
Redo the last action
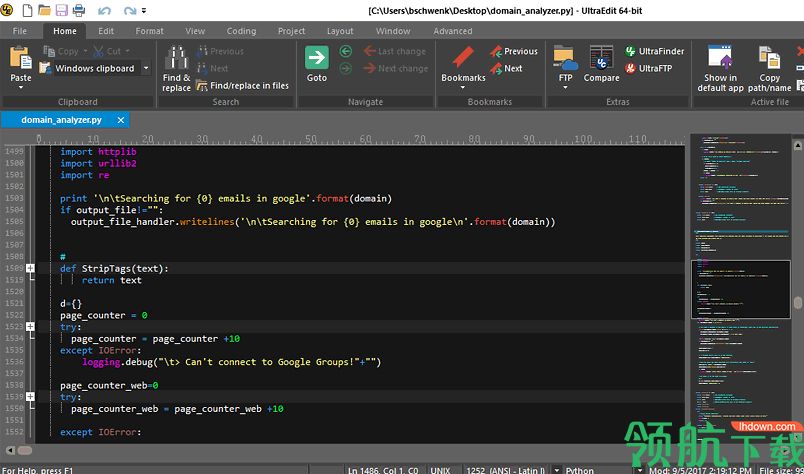pos(130,10)
